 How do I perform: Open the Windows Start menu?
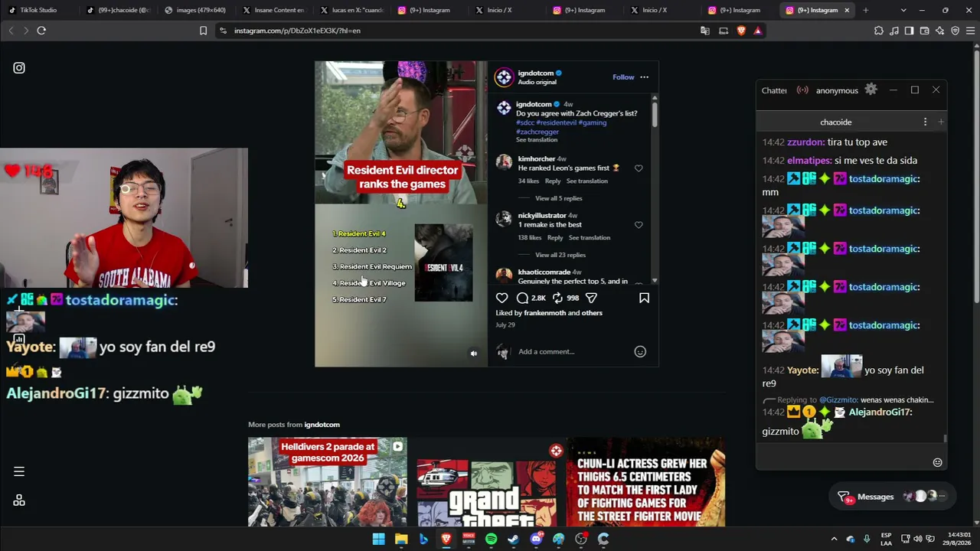point(378,539)
